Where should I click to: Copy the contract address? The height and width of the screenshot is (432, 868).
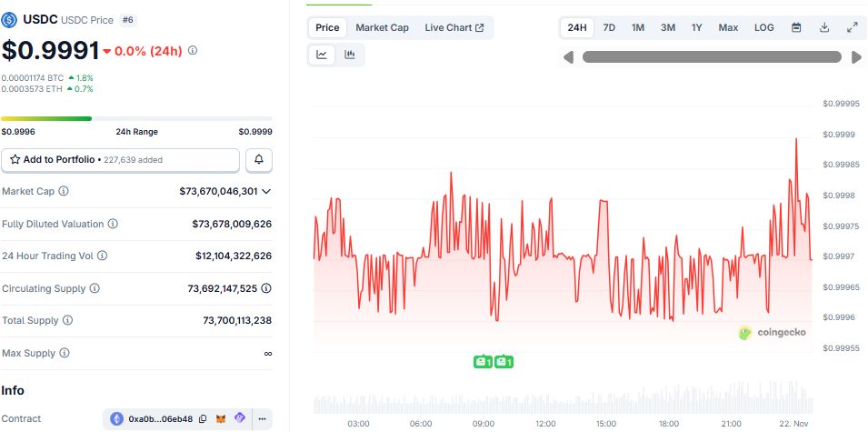point(203,419)
